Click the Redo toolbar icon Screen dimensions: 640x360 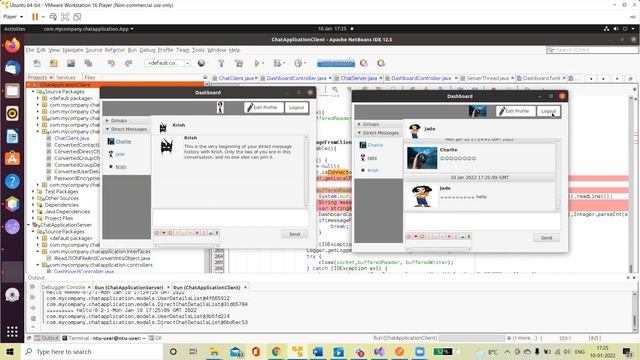(x=129, y=63)
